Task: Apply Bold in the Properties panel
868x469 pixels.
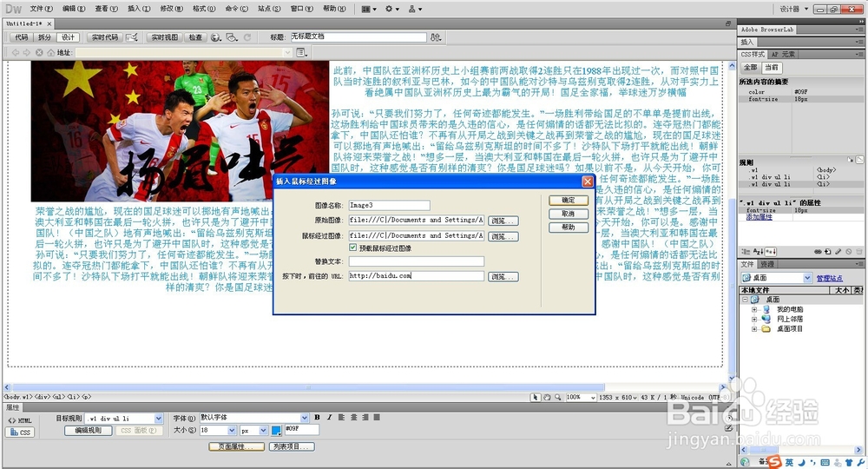Action: 317,417
